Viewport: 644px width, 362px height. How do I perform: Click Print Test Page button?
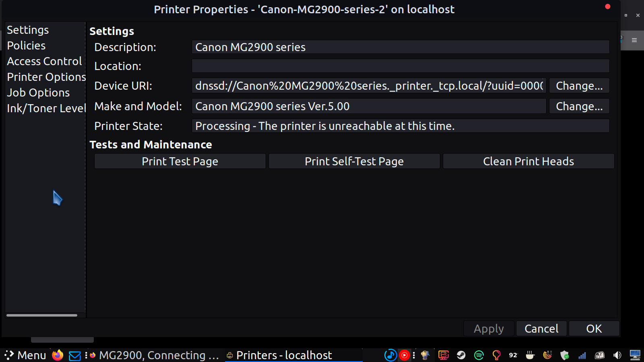click(180, 161)
